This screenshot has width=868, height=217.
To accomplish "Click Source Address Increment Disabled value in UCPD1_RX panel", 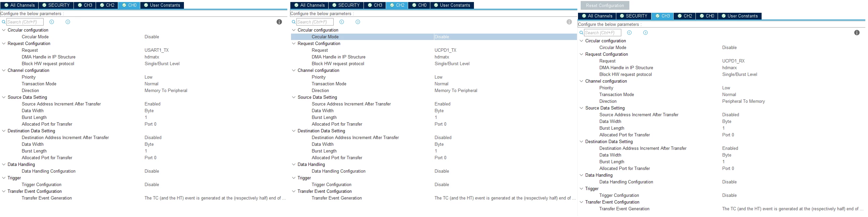I will [730, 115].
